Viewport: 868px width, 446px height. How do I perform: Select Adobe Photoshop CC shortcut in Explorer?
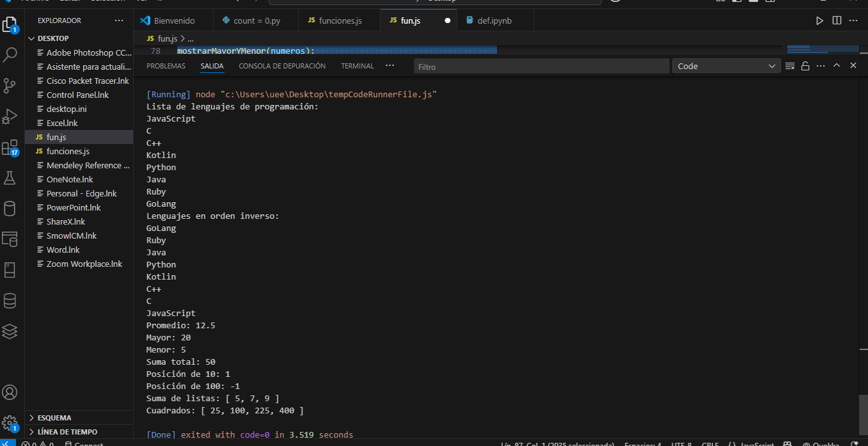(x=80, y=52)
